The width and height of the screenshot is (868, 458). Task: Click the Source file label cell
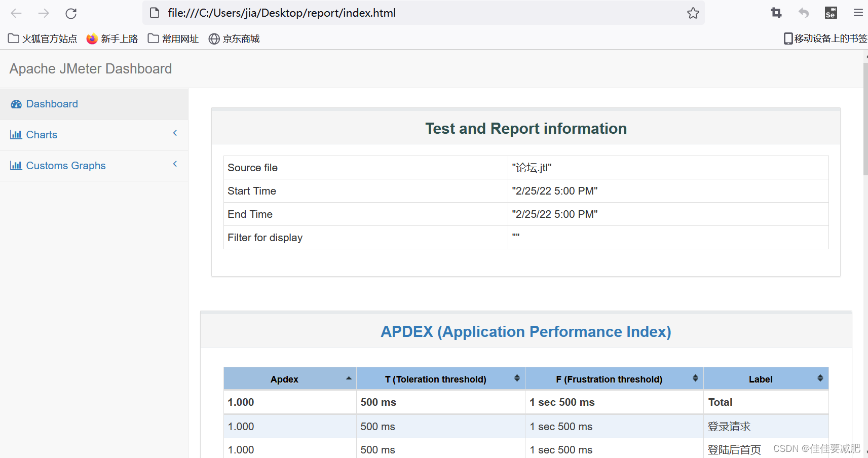(x=366, y=168)
